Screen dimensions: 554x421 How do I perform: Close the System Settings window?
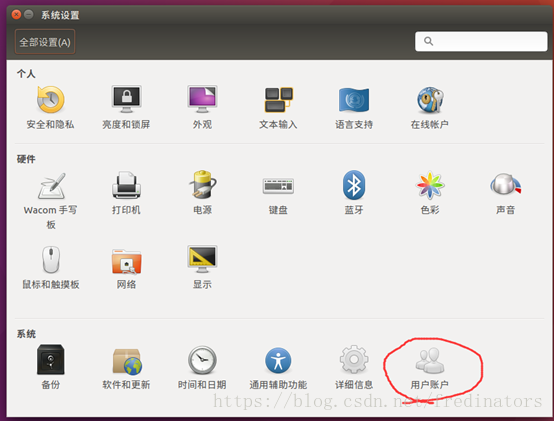point(16,14)
